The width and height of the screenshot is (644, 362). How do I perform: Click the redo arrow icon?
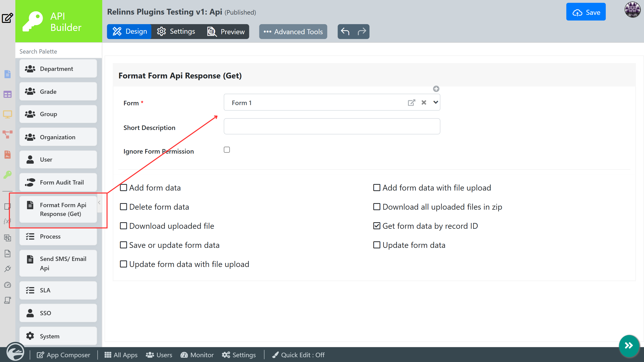362,31
